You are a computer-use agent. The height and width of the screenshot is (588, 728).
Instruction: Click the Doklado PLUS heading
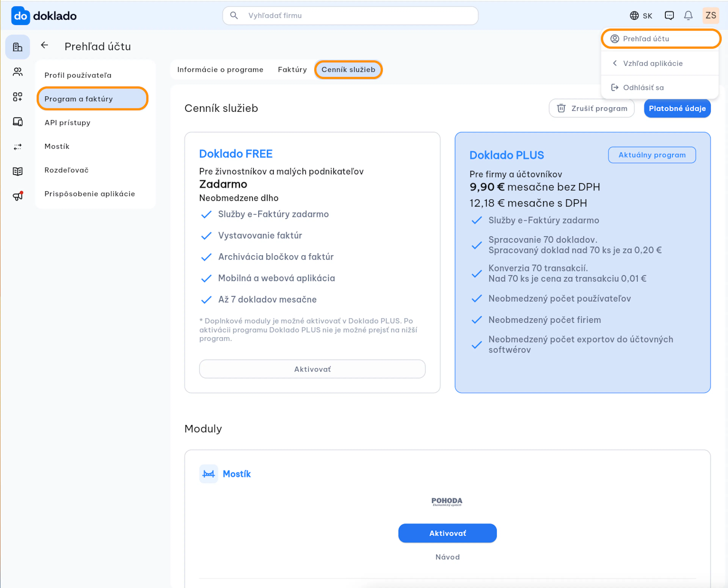507,155
